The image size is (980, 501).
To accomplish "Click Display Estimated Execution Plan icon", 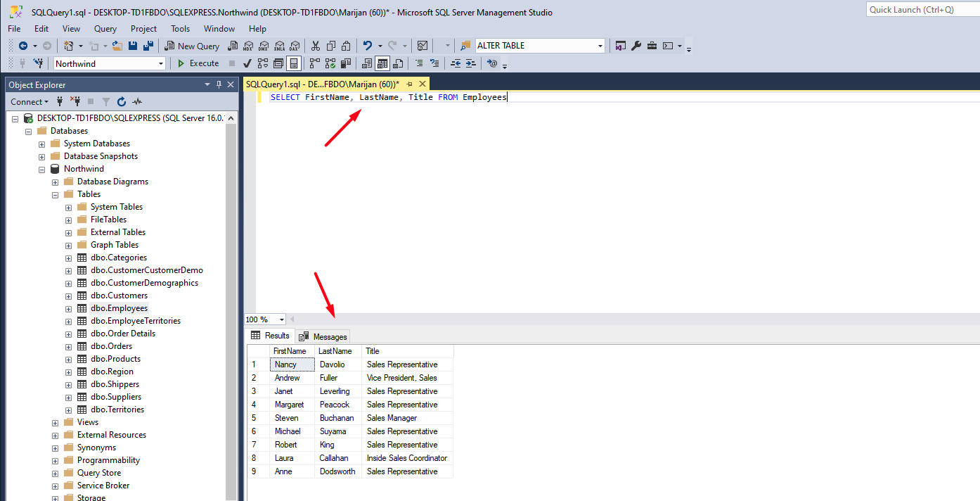I will coord(262,63).
